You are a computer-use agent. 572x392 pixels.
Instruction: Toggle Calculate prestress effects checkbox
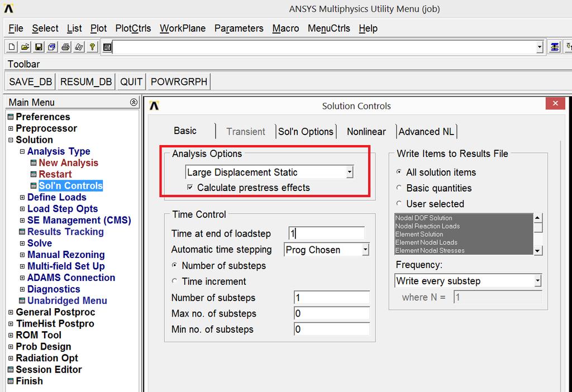point(190,188)
